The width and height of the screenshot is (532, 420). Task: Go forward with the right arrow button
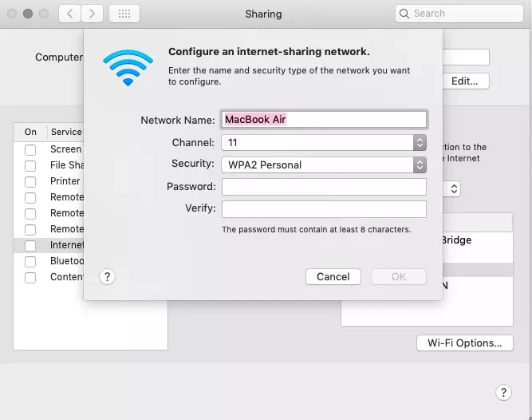[x=92, y=14]
